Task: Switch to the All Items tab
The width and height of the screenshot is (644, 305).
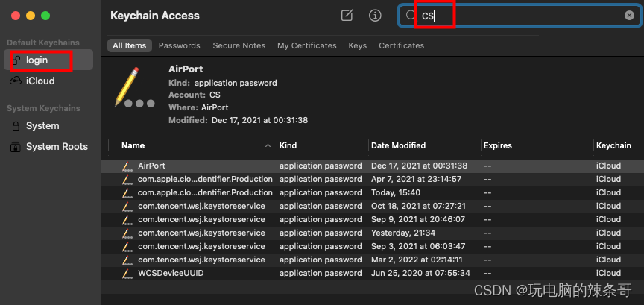Action: coord(130,45)
